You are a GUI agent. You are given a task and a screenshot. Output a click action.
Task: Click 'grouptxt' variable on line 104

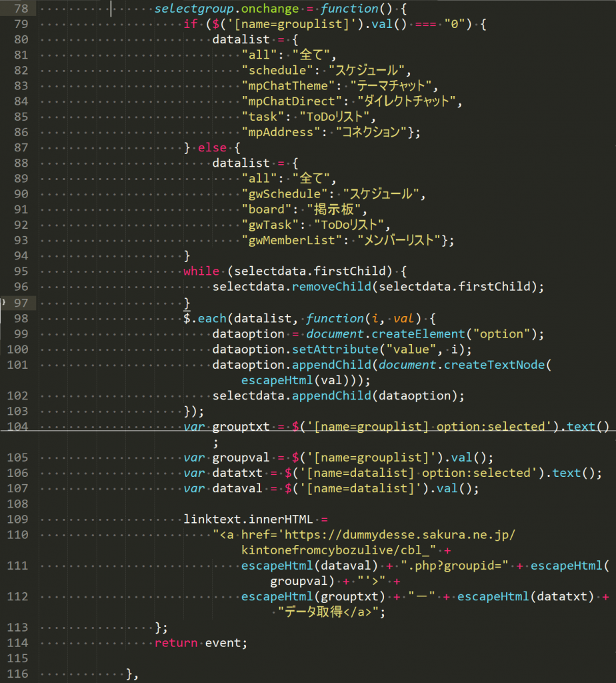point(241,426)
